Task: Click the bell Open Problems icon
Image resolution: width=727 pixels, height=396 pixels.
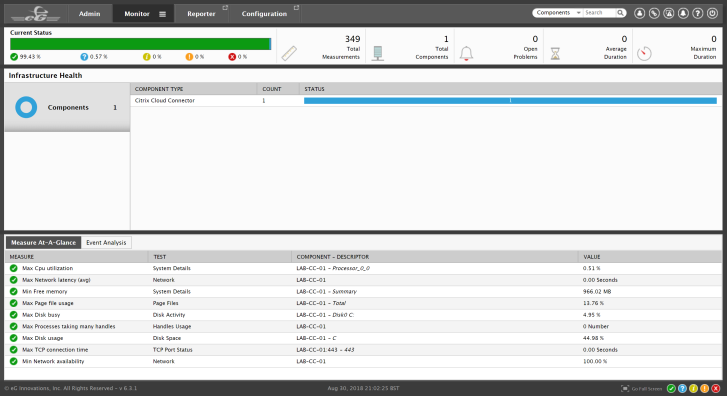Action: click(x=466, y=53)
